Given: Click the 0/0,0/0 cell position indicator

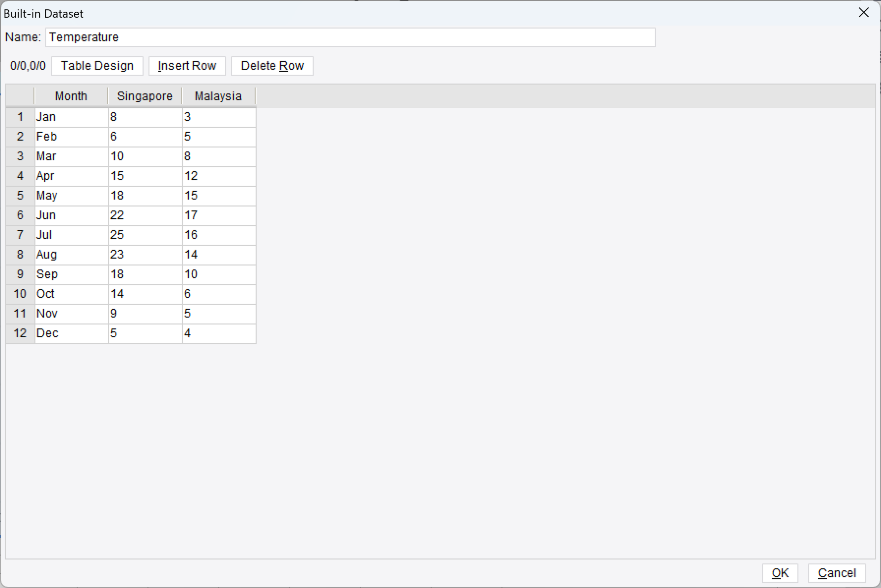Looking at the screenshot, I should [x=28, y=65].
